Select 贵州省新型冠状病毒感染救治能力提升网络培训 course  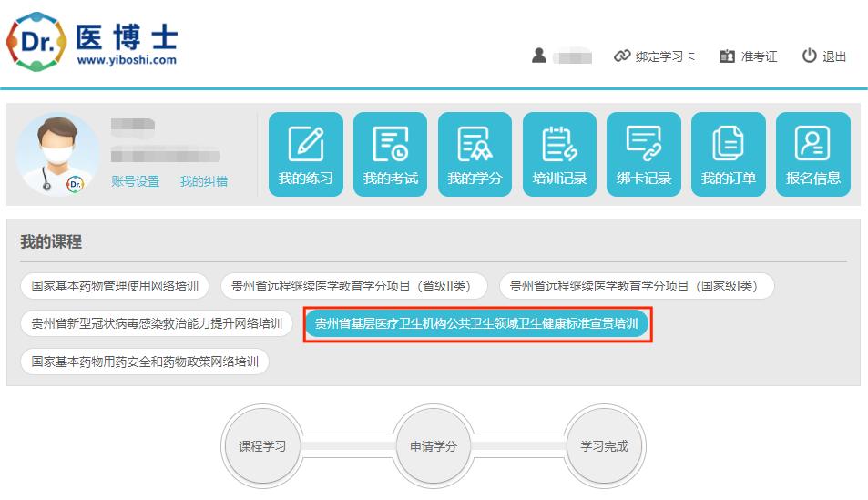157,323
